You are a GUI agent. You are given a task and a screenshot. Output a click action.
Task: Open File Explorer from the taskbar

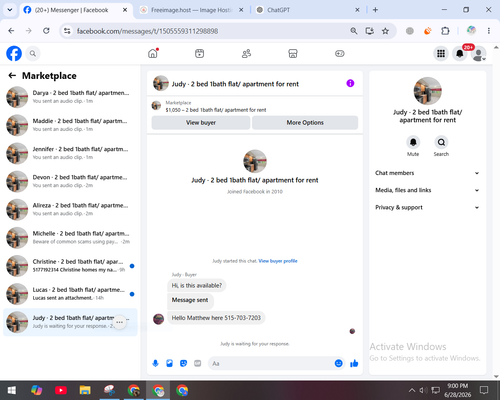click(x=85, y=390)
